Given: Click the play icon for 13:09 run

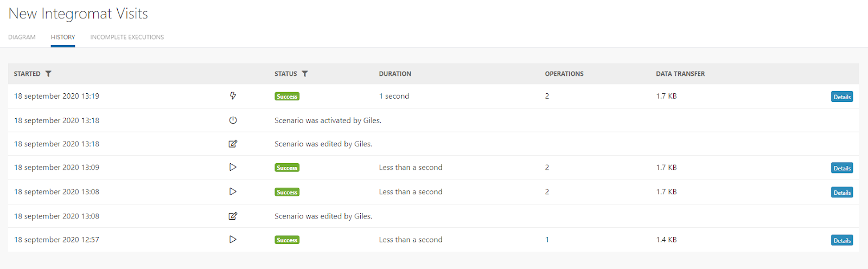Looking at the screenshot, I should tap(233, 167).
